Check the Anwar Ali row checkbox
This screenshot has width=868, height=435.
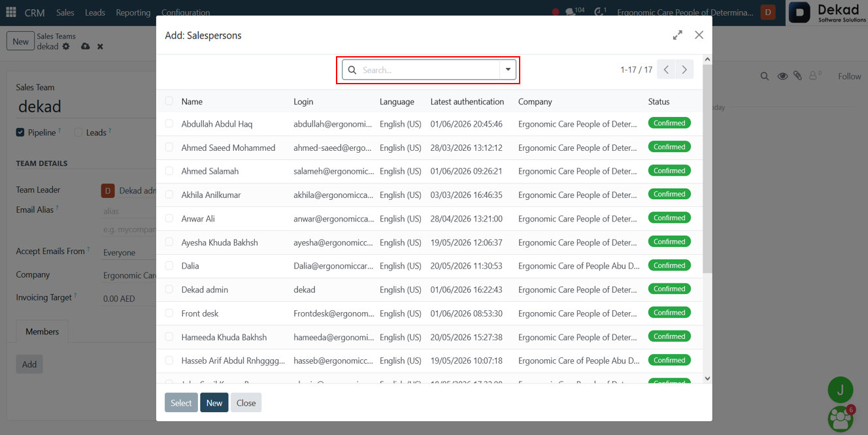click(x=169, y=218)
